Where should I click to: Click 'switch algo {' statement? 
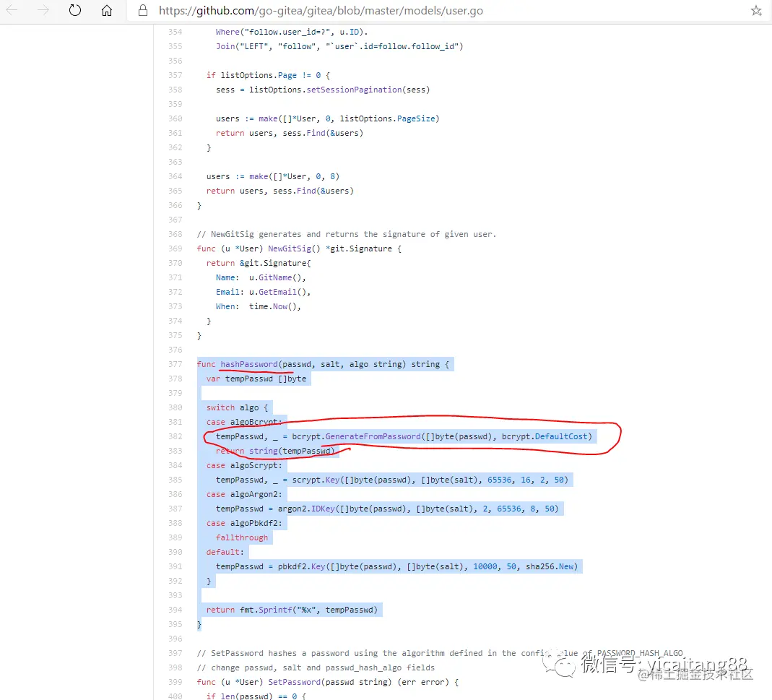click(238, 407)
